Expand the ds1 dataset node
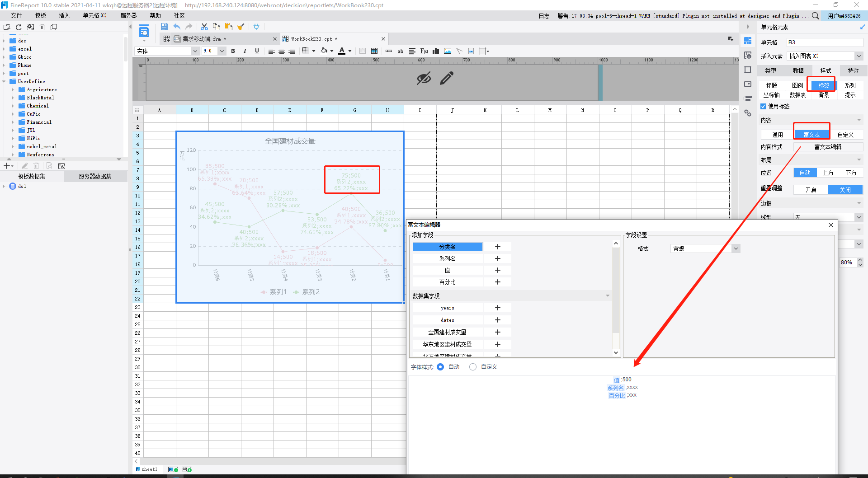The width and height of the screenshot is (868, 478). point(4,186)
